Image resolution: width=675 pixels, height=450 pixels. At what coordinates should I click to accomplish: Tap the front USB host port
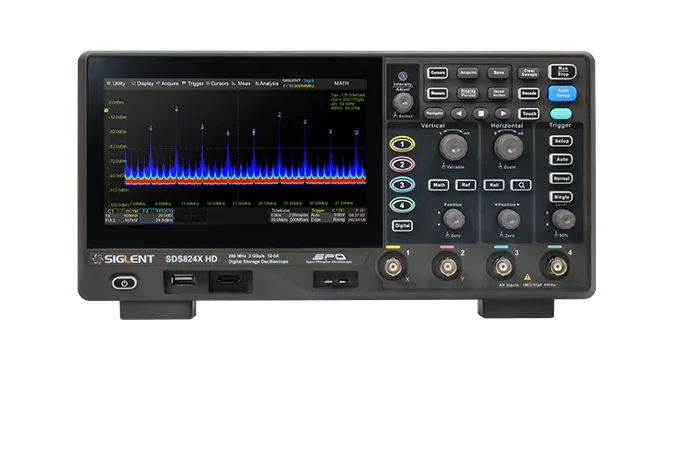pyautogui.click(x=183, y=281)
